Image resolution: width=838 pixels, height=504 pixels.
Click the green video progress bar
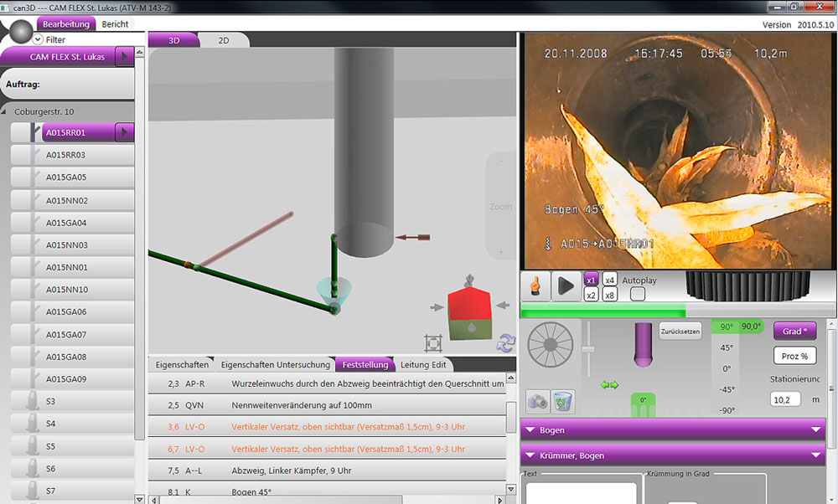603,313
